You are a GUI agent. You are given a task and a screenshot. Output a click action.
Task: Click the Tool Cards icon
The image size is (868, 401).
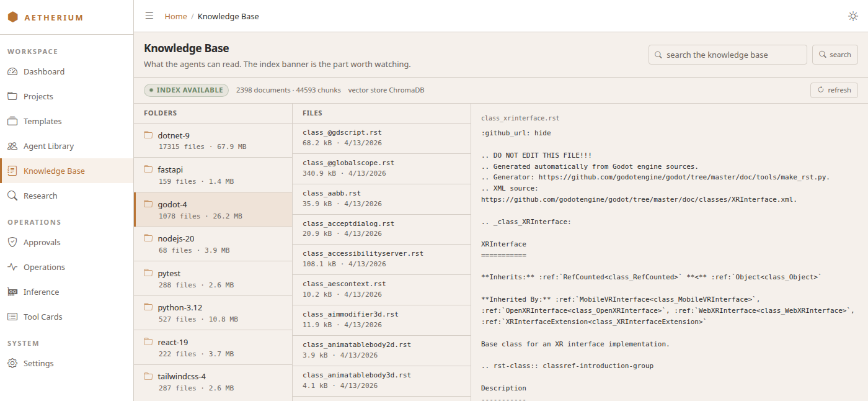coord(12,317)
